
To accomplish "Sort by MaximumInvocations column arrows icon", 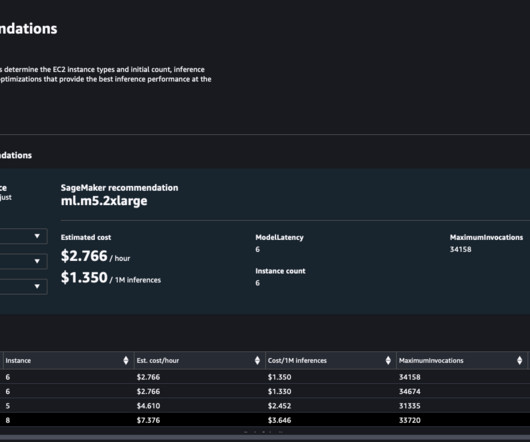I will 520,361.
